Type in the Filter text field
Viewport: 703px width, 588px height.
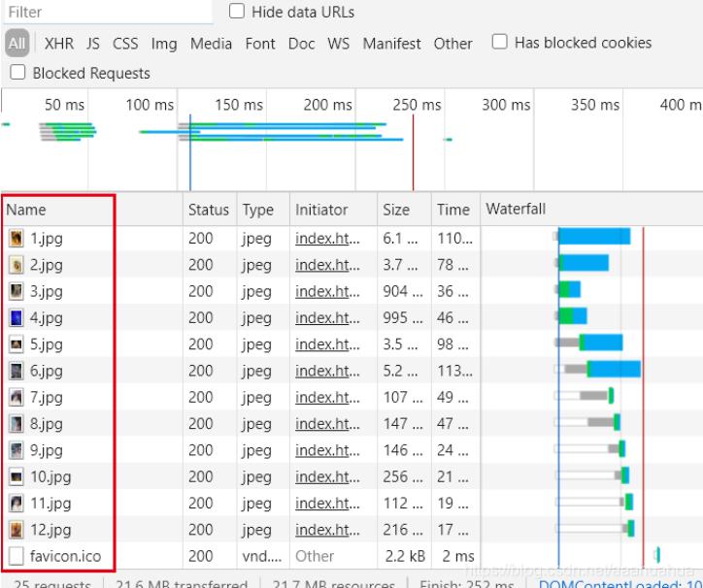(x=107, y=13)
